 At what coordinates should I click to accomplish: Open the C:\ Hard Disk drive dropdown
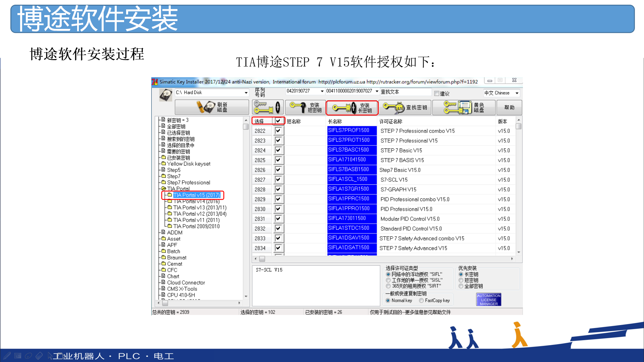[x=246, y=93]
